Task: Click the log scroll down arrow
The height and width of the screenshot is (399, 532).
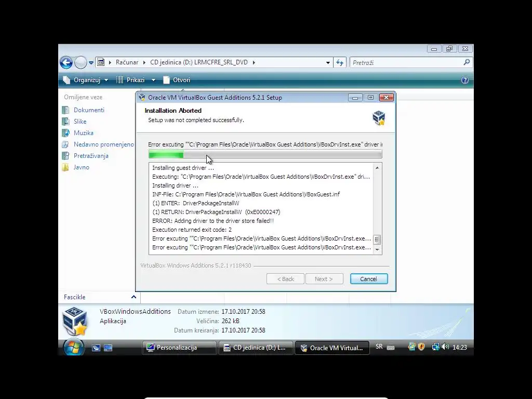Action: point(377,250)
